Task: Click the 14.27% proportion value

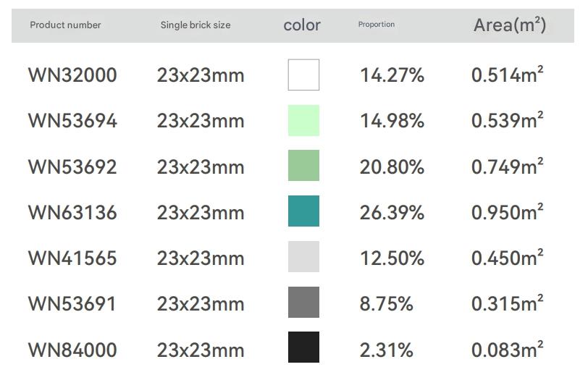Action: pos(392,75)
